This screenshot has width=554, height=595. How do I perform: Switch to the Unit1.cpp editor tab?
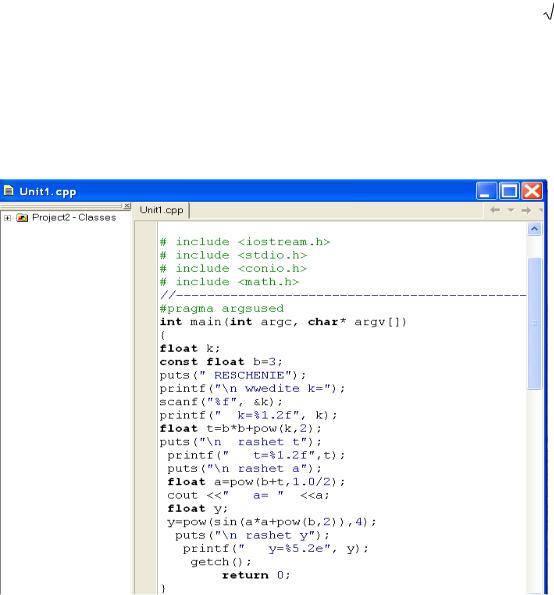pos(162,210)
